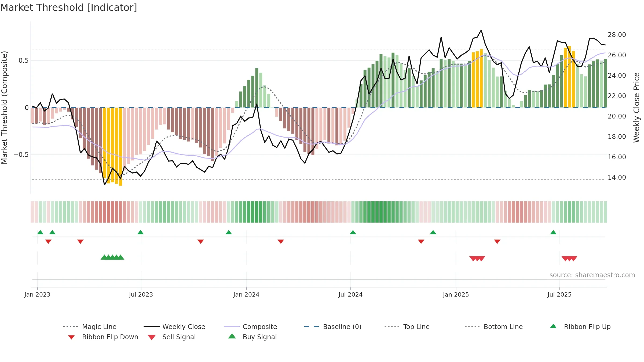Click the 'Jan 2025' x-axis label
The height and width of the screenshot is (362, 644).
pos(456,294)
